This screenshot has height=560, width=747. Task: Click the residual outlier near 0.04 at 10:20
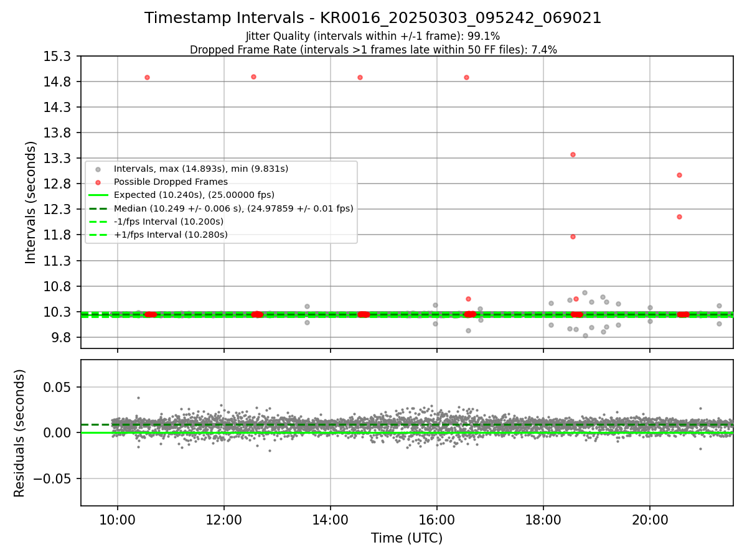(138, 398)
